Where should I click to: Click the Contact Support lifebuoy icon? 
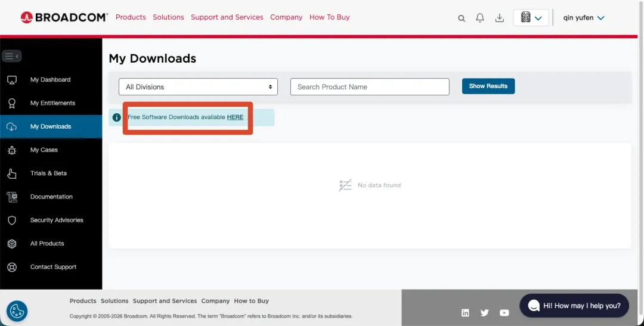click(12, 267)
